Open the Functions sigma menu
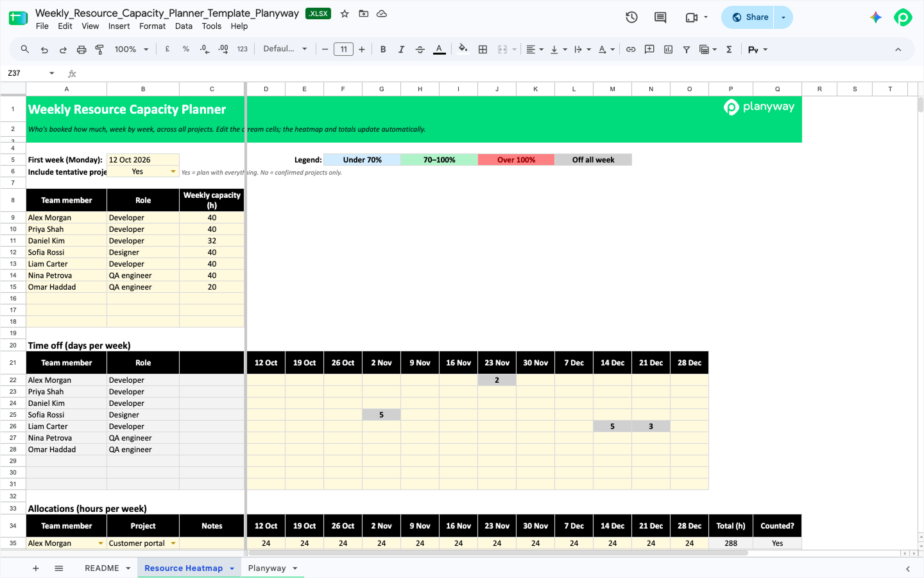 tap(729, 49)
